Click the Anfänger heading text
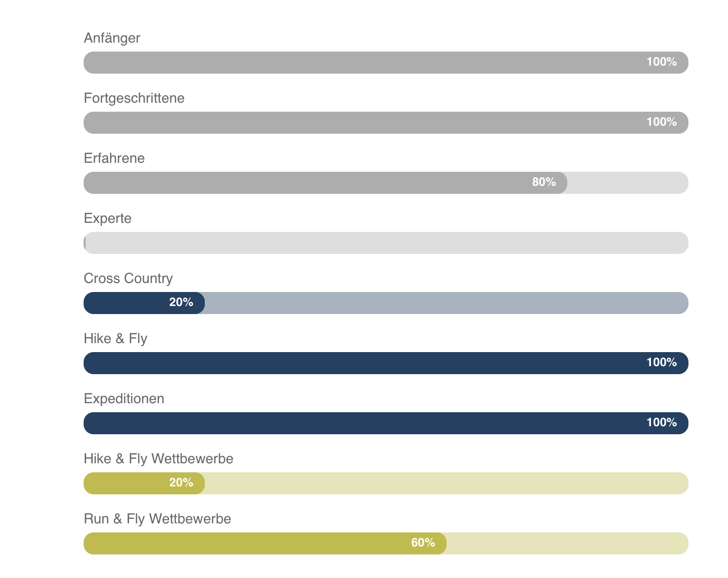The height and width of the screenshot is (578, 728). click(x=112, y=38)
